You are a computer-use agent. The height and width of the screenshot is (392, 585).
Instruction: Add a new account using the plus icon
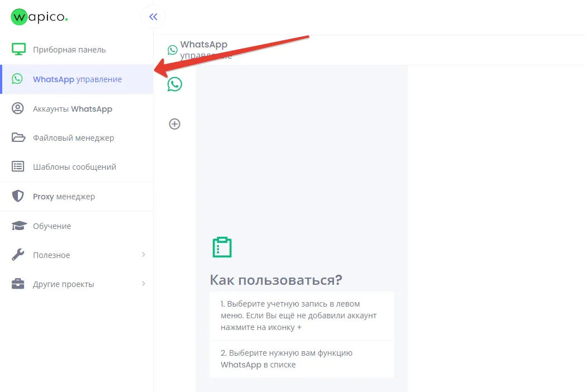tap(174, 124)
